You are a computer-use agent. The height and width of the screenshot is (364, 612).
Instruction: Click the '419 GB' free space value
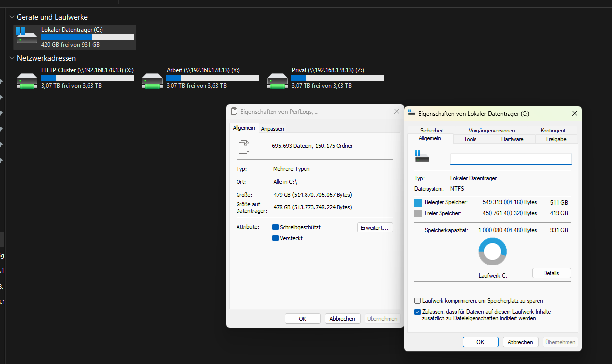pos(559,214)
